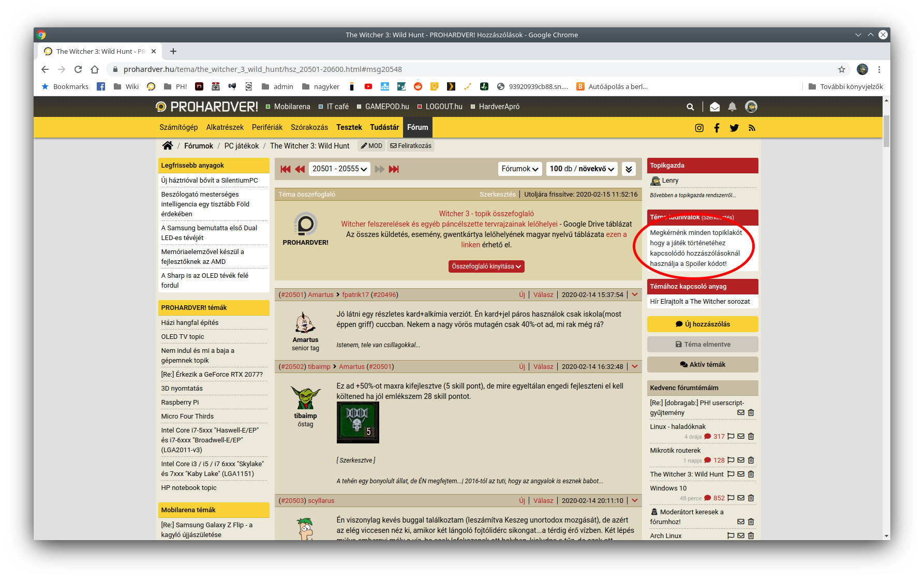The height and width of the screenshot is (580, 924).
Task: Open the Alkatrészek menu item
Action: (x=225, y=127)
